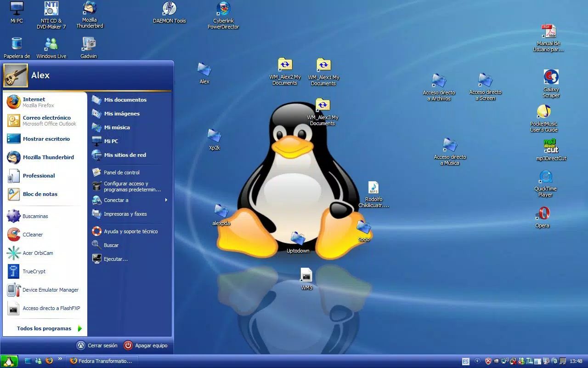Click the taskbar clock showing 13:48

click(576, 361)
